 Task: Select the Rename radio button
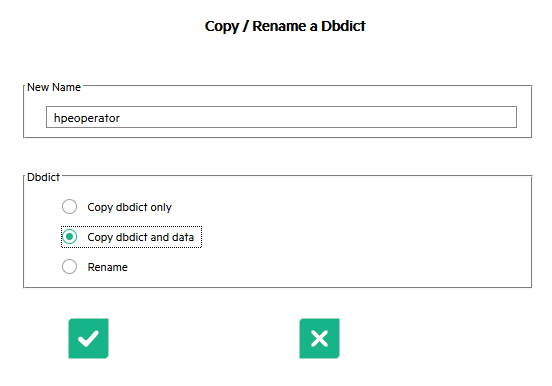click(x=69, y=267)
